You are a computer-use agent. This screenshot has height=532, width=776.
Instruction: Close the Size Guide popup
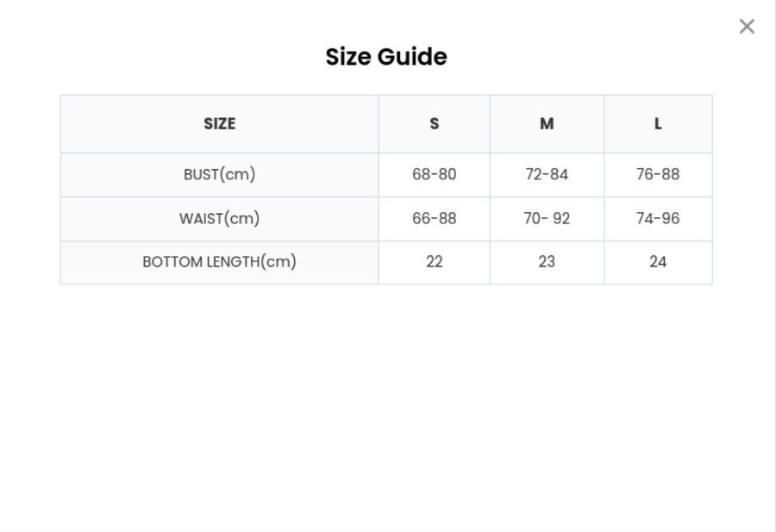[x=747, y=27]
